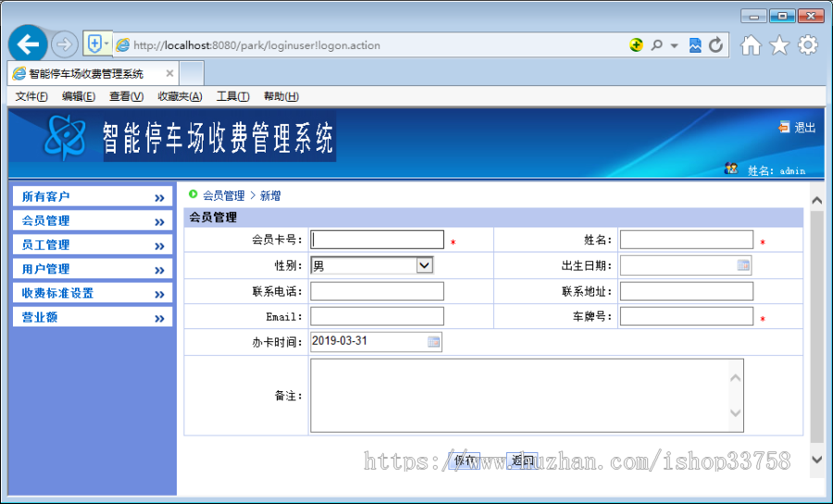Expand the 营业额 sidebar section
The image size is (833, 504).
click(93, 317)
